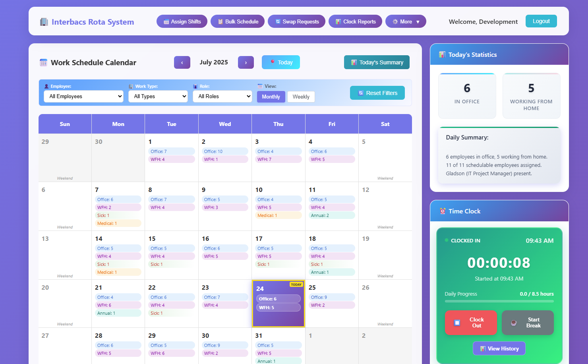
Task: Click the alarm clock icon in Time Clock header
Action: [443, 211]
